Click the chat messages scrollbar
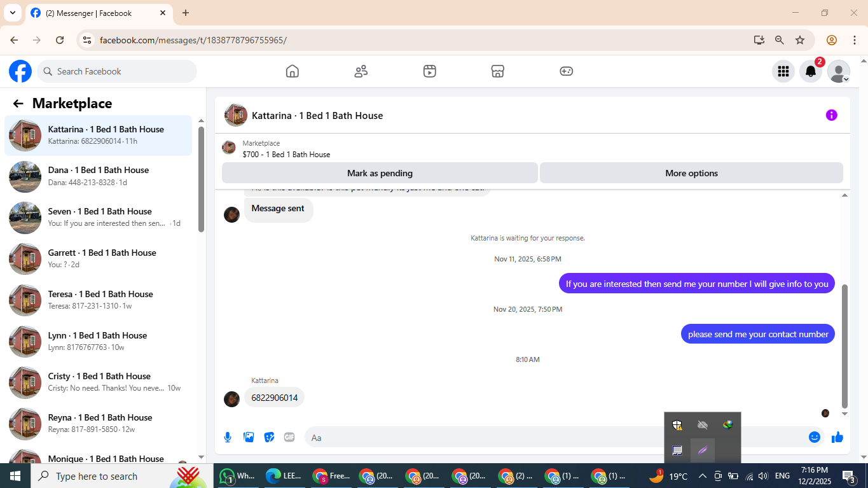Viewport: 868px width, 488px height. [845, 346]
